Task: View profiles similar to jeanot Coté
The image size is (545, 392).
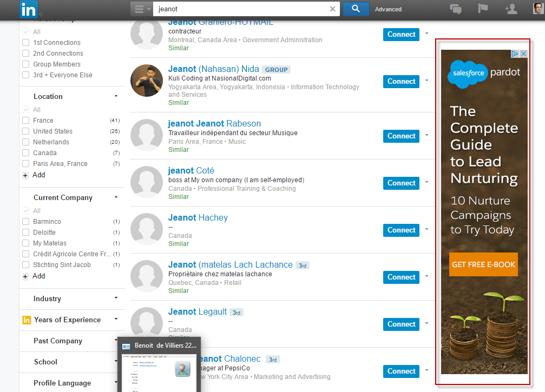Action: pos(179,196)
